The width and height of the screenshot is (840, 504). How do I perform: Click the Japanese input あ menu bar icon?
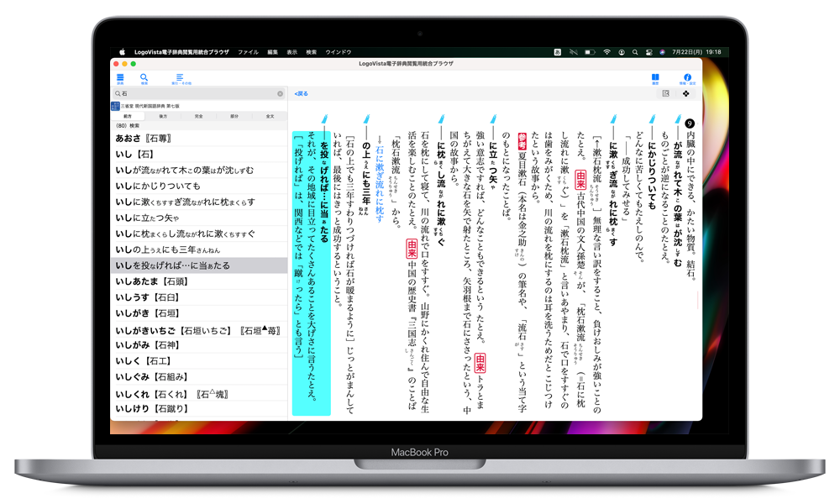click(557, 52)
